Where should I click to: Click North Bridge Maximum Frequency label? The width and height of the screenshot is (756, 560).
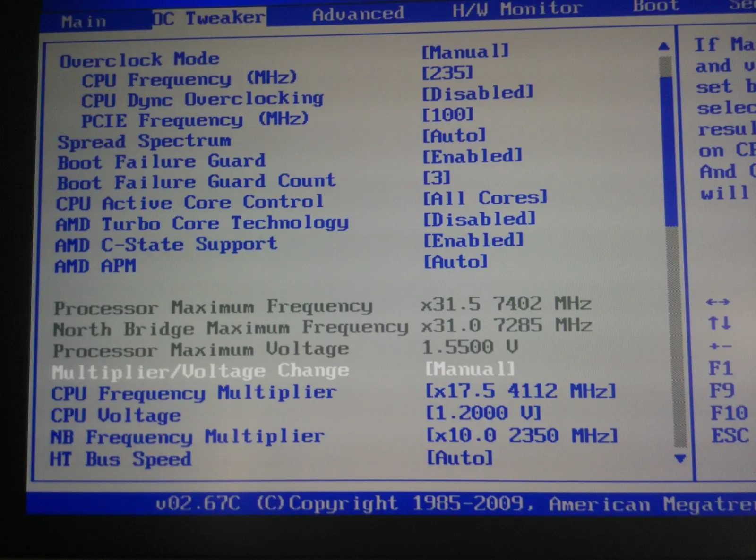(x=231, y=328)
